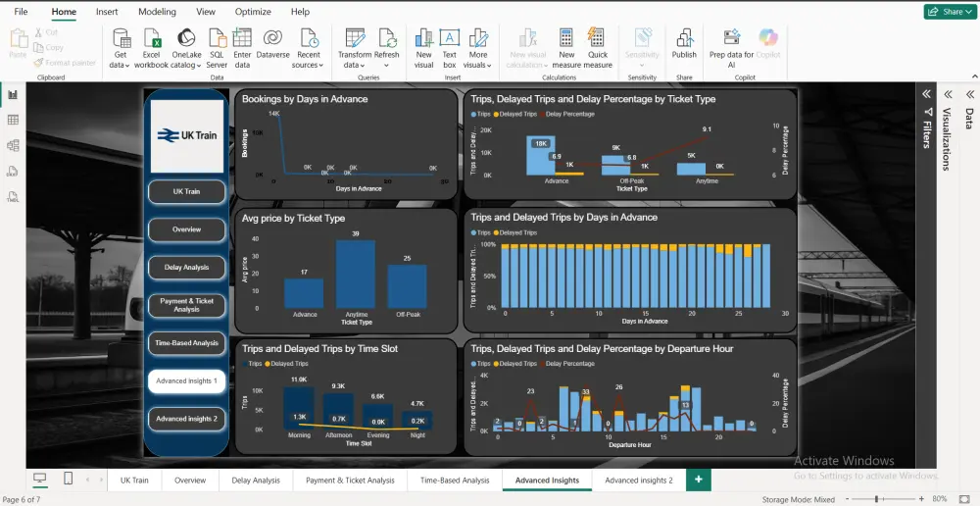Open Payment & Ticket Analysis page tab
The width and height of the screenshot is (980, 506).
point(350,481)
